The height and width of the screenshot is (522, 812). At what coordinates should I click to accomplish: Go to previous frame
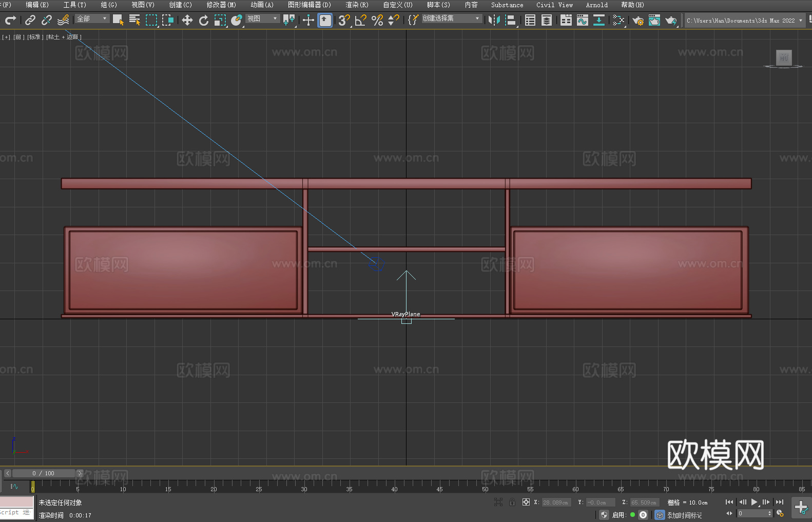click(x=742, y=502)
